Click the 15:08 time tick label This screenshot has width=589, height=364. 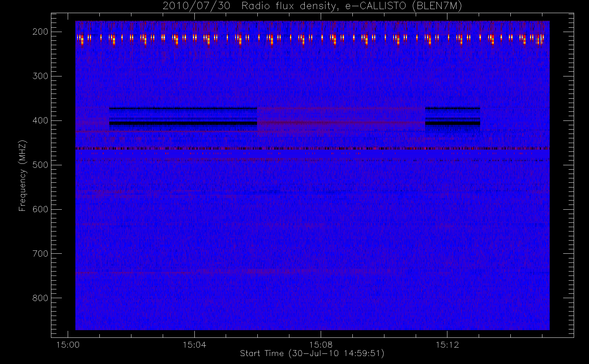321,345
